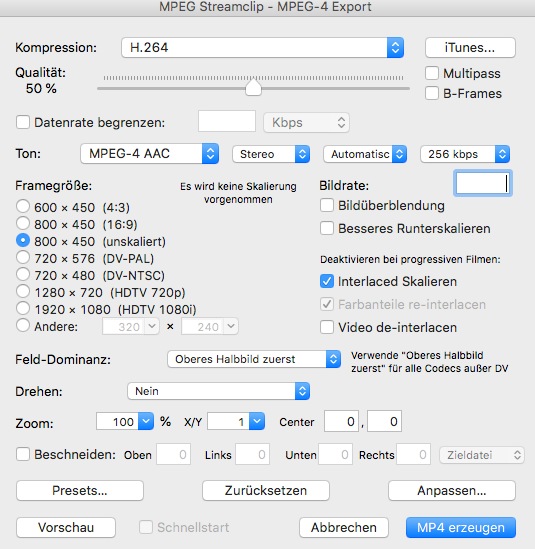Image resolution: width=535 pixels, height=549 pixels.
Task: Open the X/Y ratio combo box arrow
Action: (257, 421)
